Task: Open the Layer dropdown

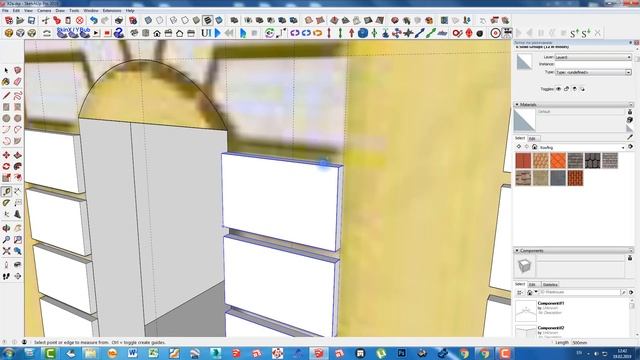Action: tap(593, 58)
